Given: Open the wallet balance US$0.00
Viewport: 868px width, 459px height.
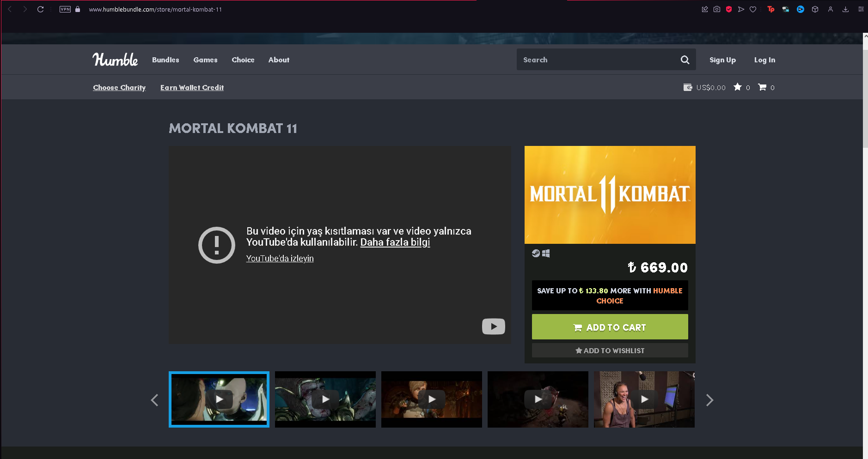Looking at the screenshot, I should (704, 87).
